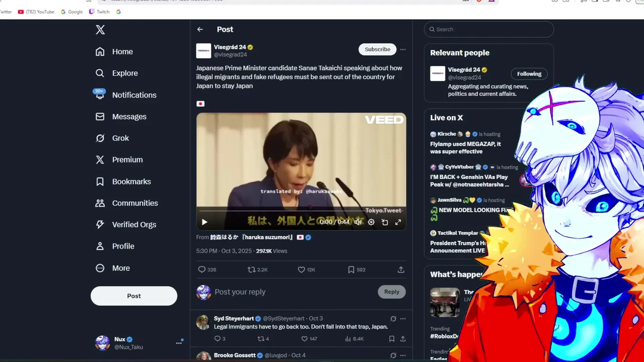Open options on Brooke Gossett's reply
The height and width of the screenshot is (362, 644).
(x=403, y=355)
